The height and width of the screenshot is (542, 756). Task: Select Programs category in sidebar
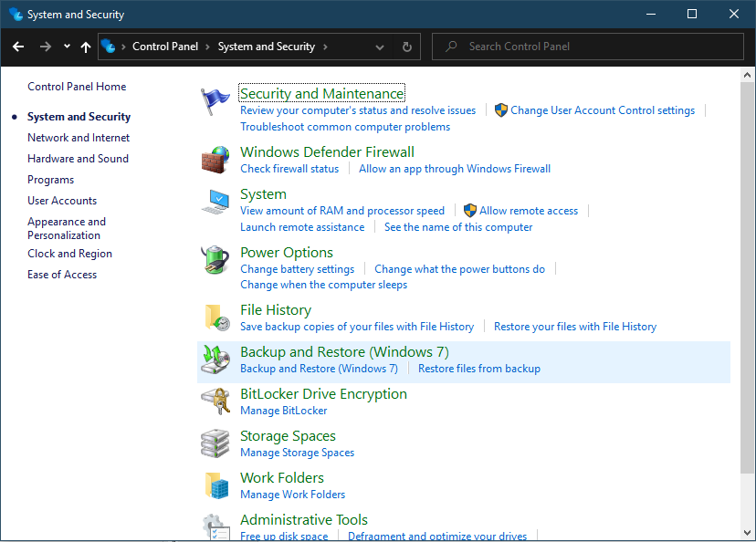(50, 180)
